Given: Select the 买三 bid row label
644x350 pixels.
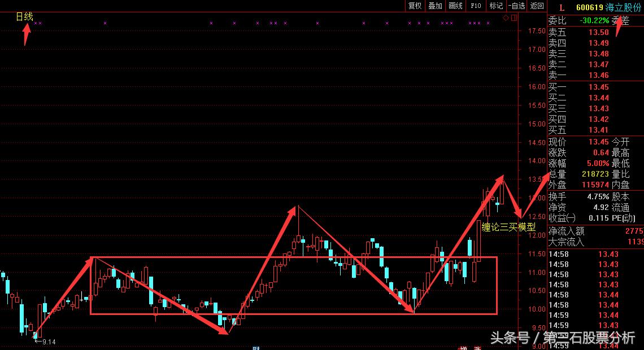Looking at the screenshot, I should [x=558, y=109].
